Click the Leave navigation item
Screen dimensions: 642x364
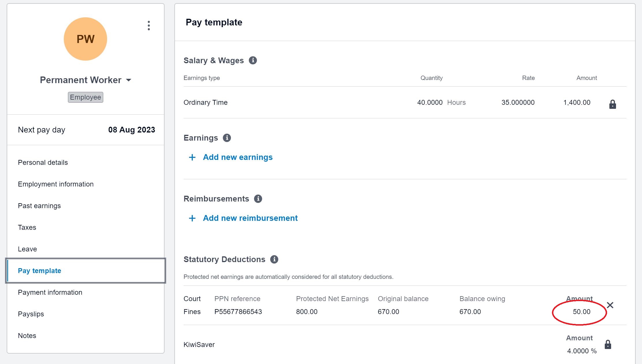[x=27, y=249]
